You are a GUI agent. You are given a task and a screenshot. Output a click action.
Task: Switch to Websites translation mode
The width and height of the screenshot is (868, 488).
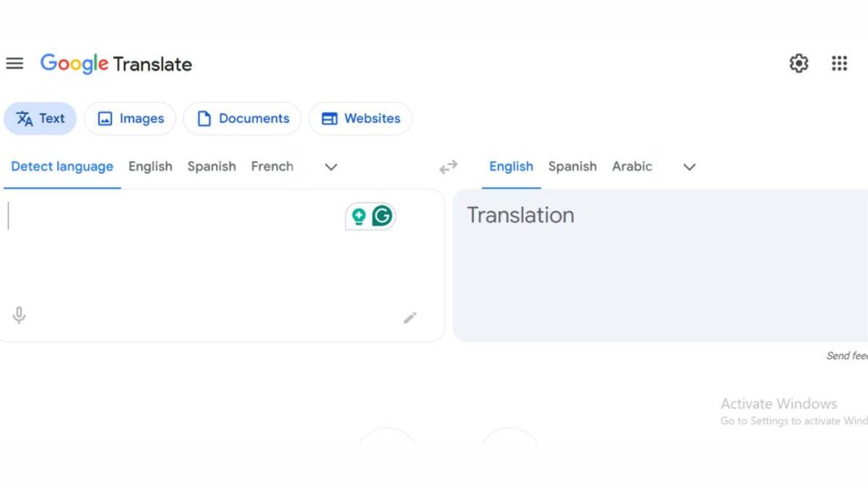[x=360, y=119]
